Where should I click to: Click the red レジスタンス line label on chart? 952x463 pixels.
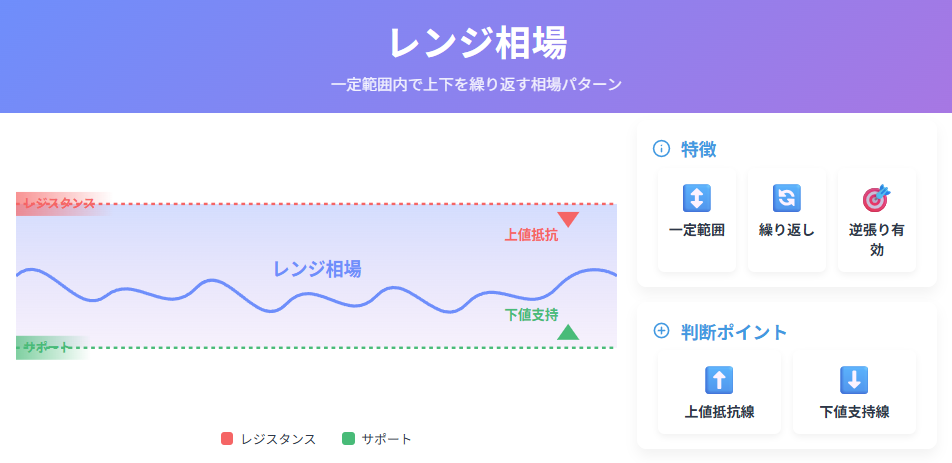pyautogui.click(x=60, y=203)
